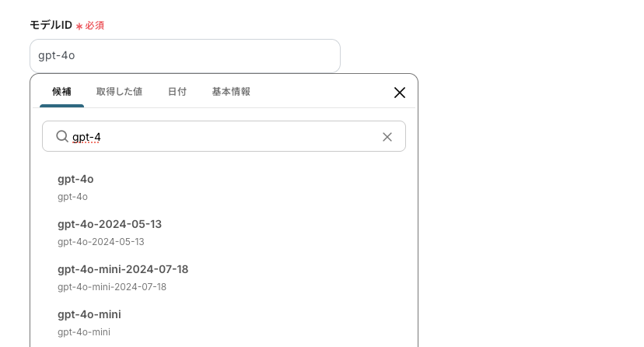Click the red 必須 required marker
Screen dimensions: 644x347
point(94,26)
